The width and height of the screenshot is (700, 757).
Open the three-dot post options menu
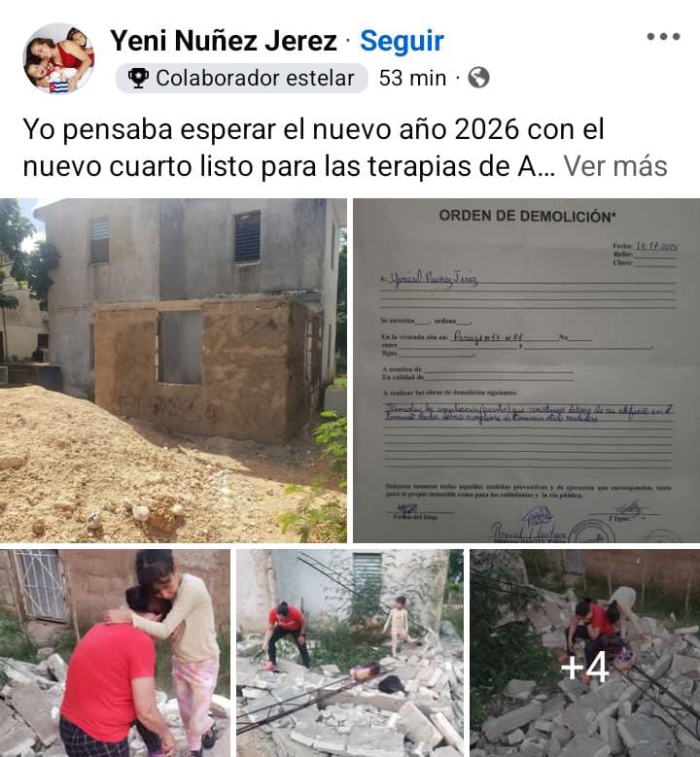663,36
